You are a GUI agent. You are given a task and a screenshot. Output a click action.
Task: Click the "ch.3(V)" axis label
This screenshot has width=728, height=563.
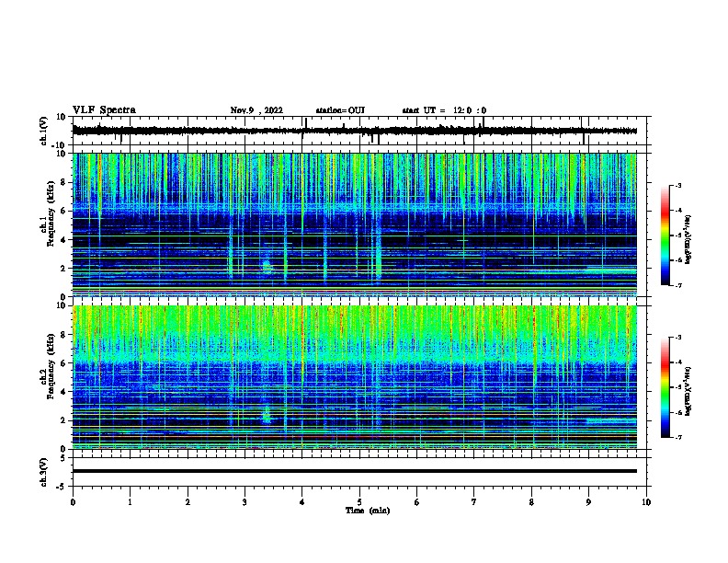pyautogui.click(x=43, y=472)
